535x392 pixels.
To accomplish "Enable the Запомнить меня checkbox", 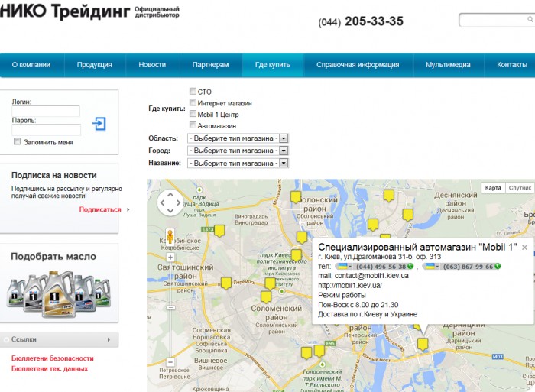I will [x=17, y=141].
